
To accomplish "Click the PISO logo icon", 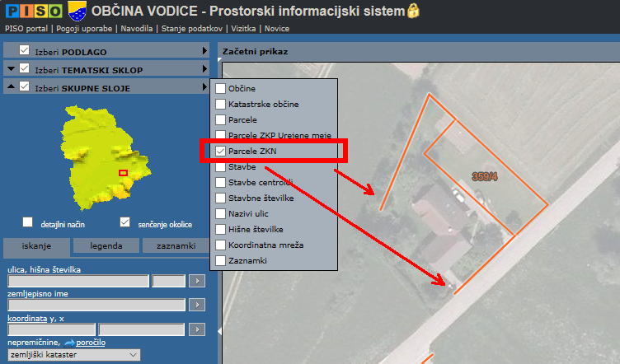I will [31, 11].
